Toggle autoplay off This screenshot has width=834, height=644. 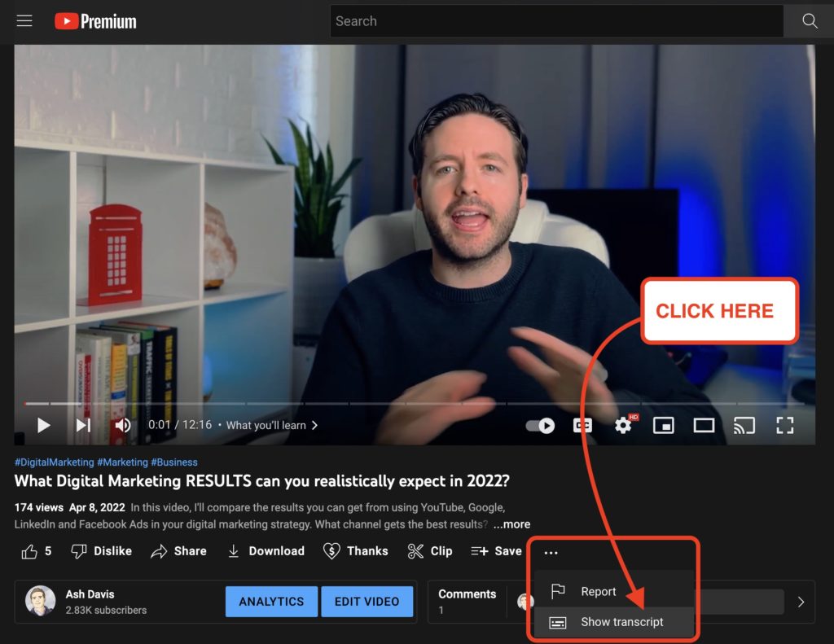tap(539, 425)
